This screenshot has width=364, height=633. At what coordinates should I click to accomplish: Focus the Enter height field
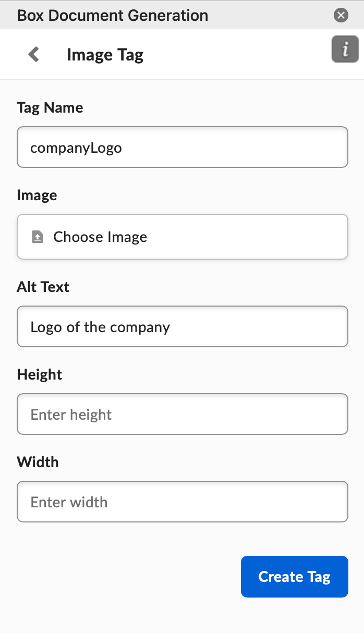coord(182,414)
